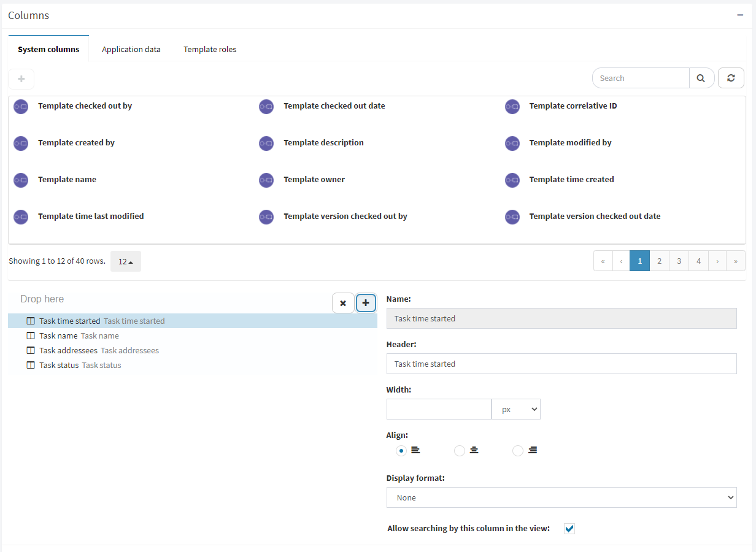Refresh the system columns list
The width and height of the screenshot is (756, 552).
point(731,78)
